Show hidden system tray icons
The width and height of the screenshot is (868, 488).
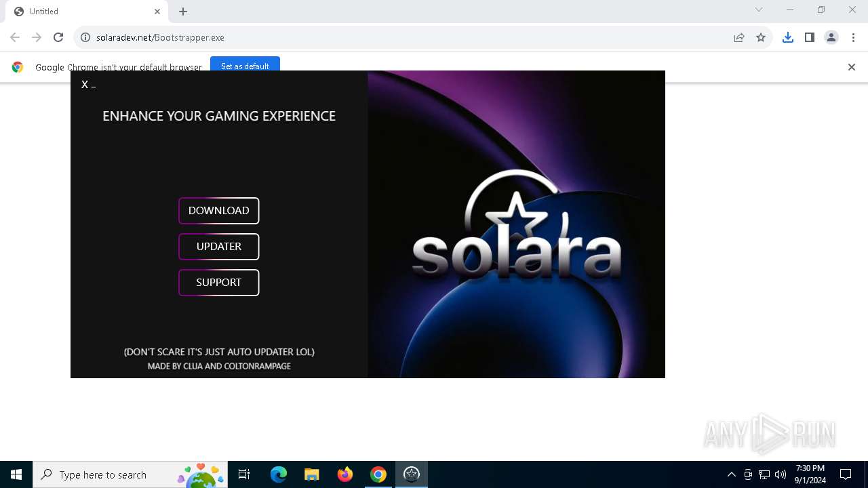click(x=731, y=474)
